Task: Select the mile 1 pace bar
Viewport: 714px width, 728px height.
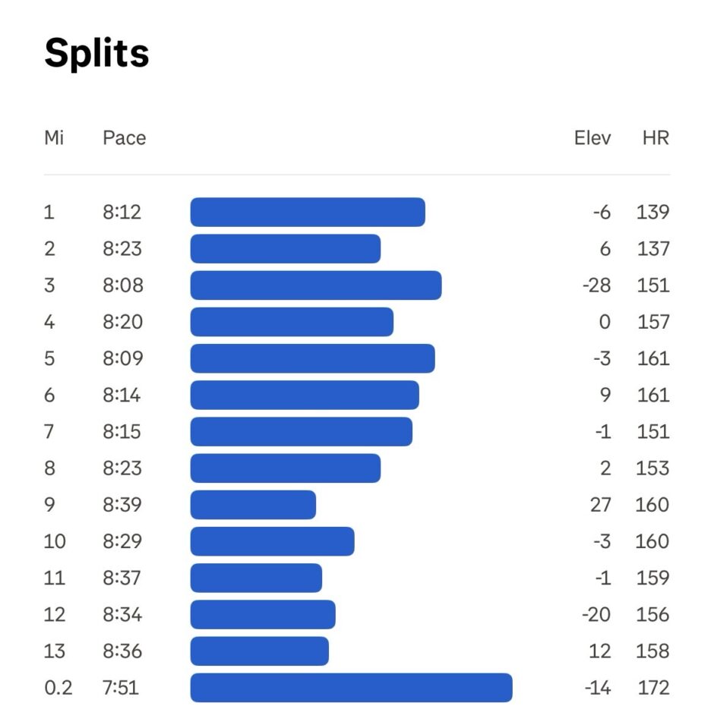Action: (x=308, y=212)
